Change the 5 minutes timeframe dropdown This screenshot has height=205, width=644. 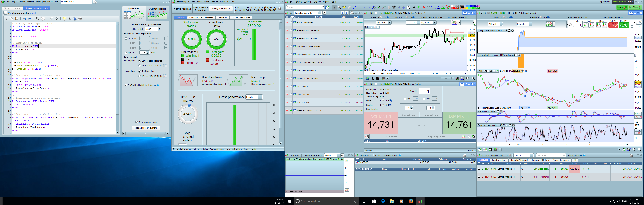530,24
